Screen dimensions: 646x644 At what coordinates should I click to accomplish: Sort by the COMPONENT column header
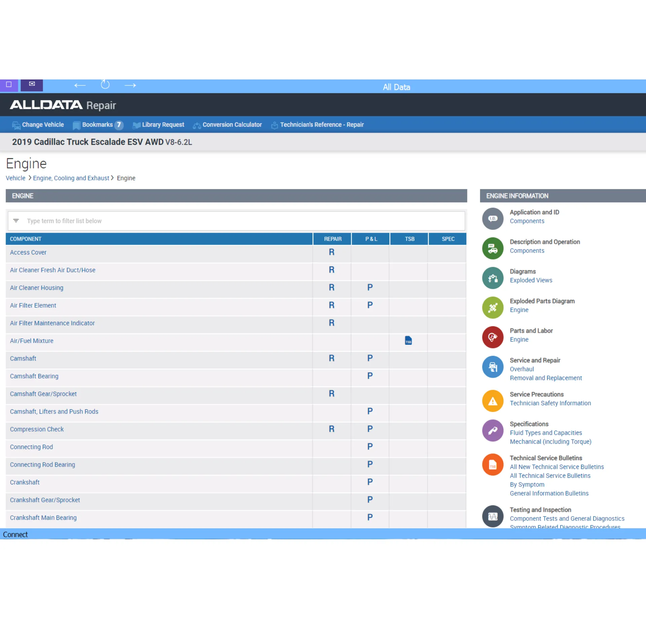(x=26, y=239)
